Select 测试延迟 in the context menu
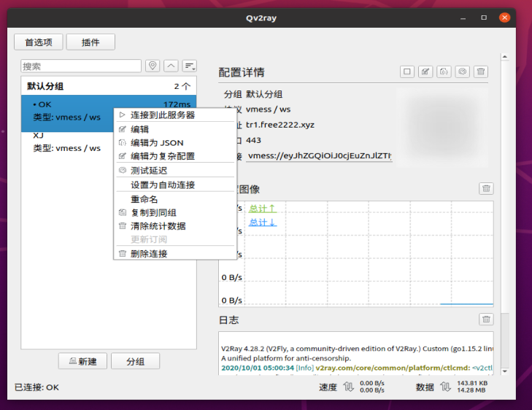The width and height of the screenshot is (532, 410). 175,170
